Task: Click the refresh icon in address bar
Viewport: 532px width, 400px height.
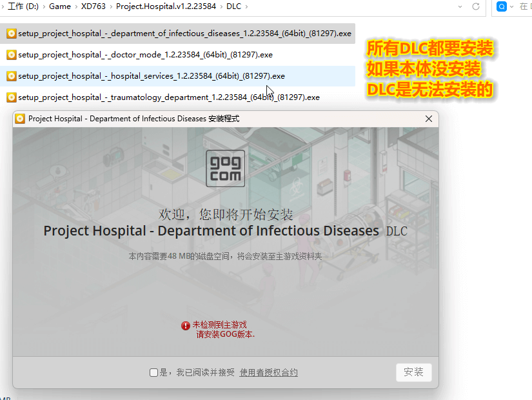Action: coord(476,6)
